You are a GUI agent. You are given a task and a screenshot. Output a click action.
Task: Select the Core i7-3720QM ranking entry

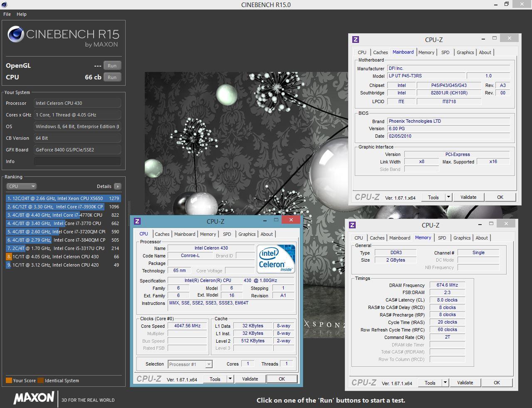click(x=63, y=232)
